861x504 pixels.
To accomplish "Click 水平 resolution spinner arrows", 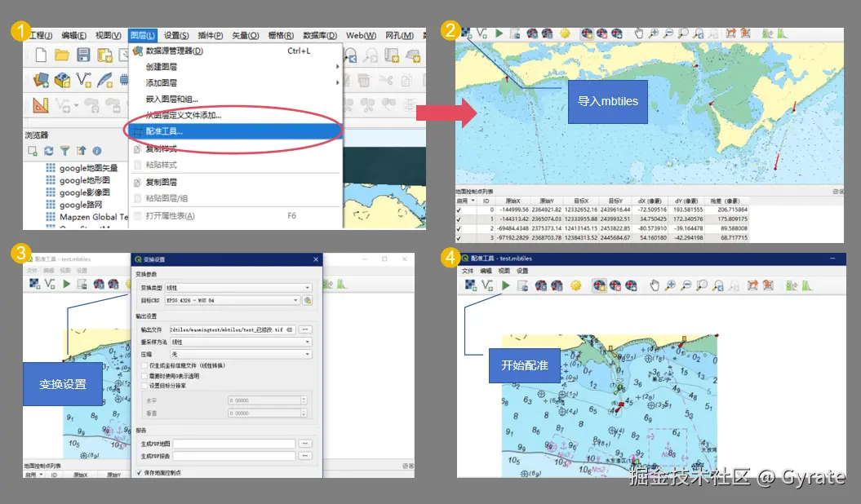I will coord(304,400).
